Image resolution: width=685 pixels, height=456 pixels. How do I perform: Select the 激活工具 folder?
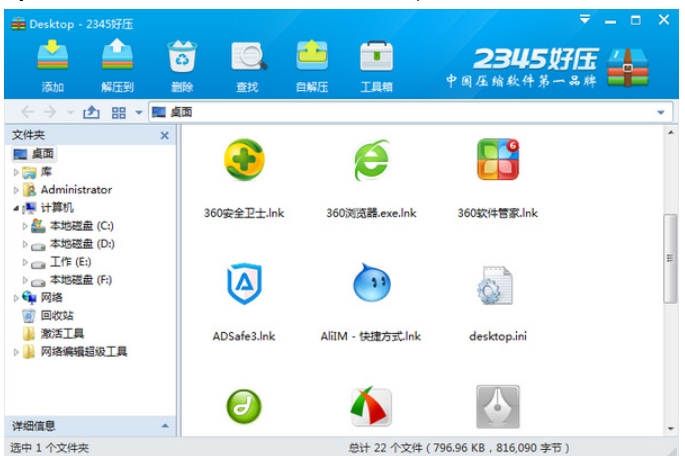click(x=53, y=334)
